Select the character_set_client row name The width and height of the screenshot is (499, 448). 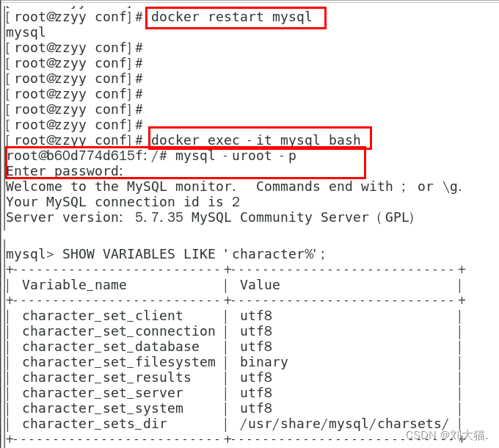103,316
